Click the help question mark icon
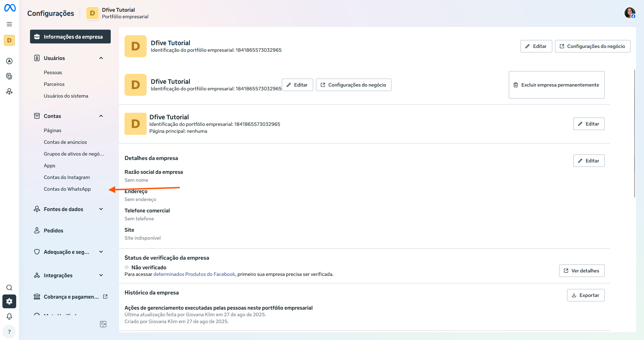Viewport: 644px width, 340px height. click(9, 332)
